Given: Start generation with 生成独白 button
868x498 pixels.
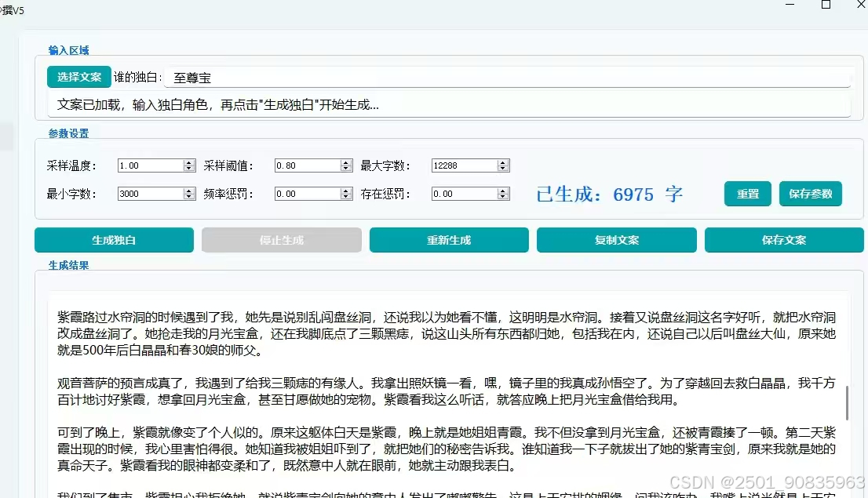Looking at the screenshot, I should 114,240.
